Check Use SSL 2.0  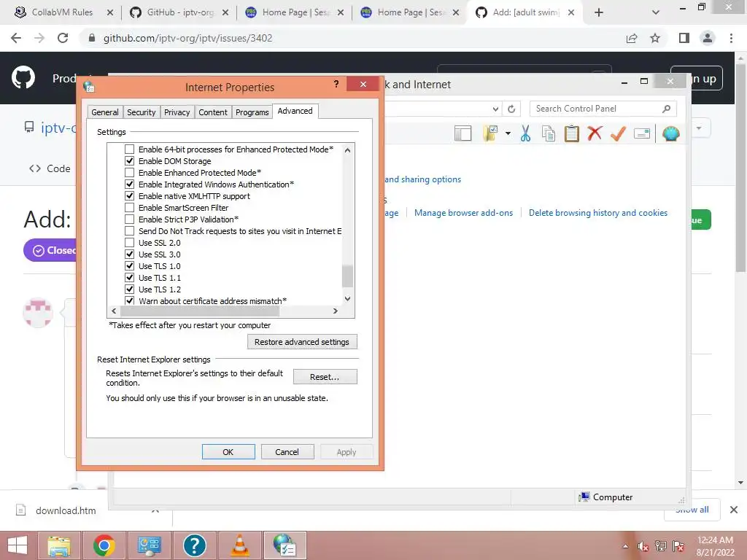pos(130,242)
